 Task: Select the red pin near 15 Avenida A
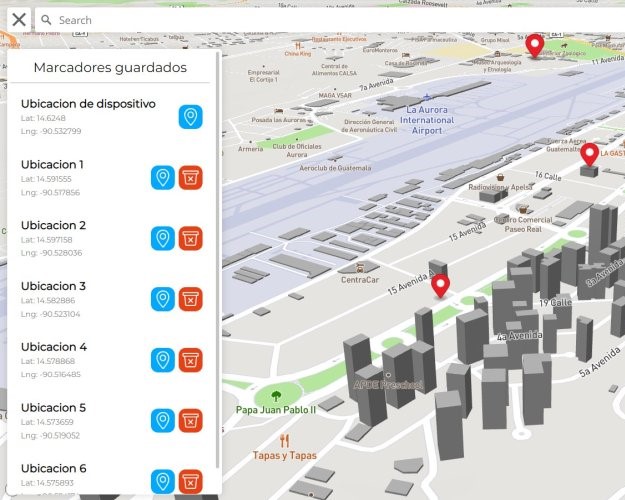(x=440, y=287)
